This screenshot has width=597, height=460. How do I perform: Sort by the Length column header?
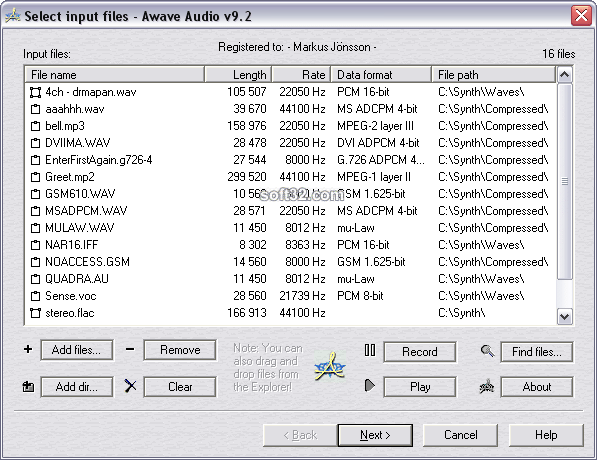click(238, 75)
